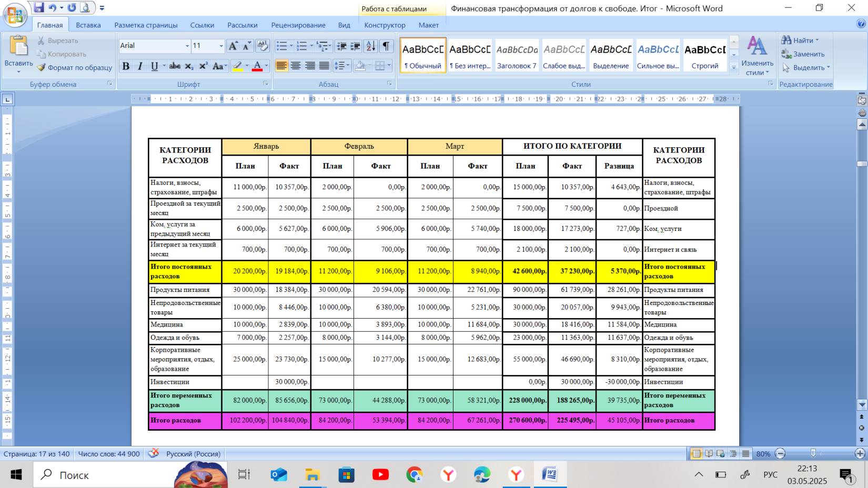The image size is (868, 488).
Task: Open the Макет table tab
Action: [x=429, y=25]
